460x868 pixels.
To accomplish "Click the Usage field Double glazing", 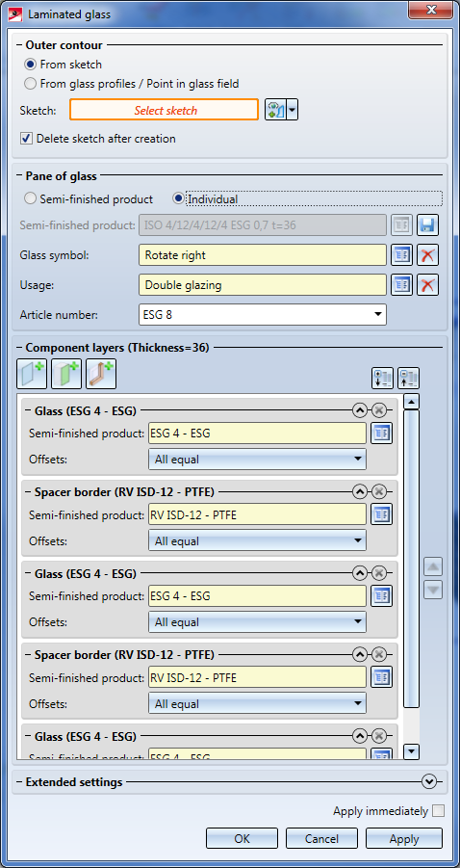I will [x=263, y=285].
